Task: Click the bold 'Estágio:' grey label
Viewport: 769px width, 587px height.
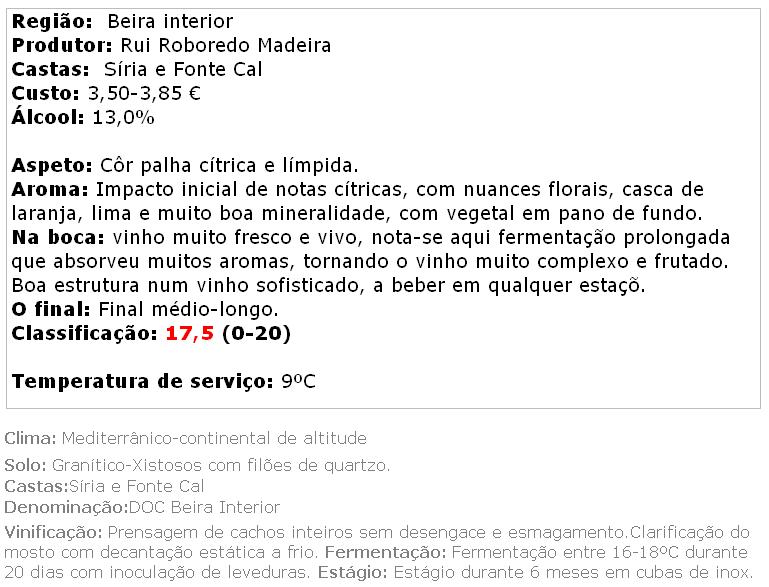Action: [x=353, y=572]
